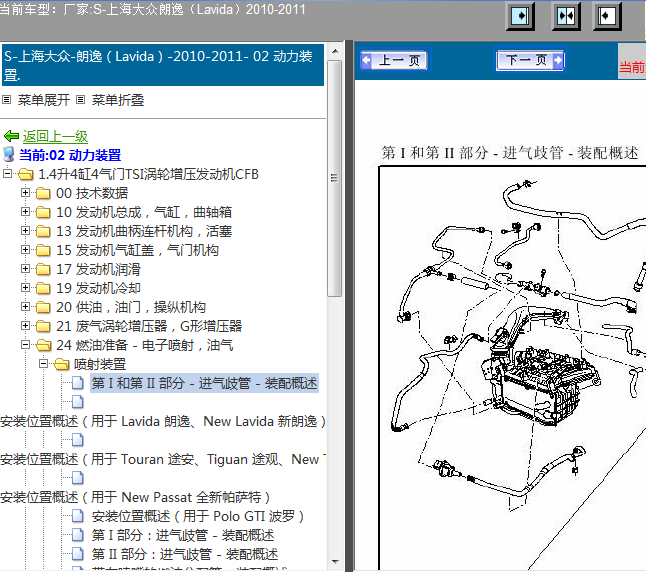Open 安装位置概述（用于 Polo GTI 波罗）
646x572 pixels.
(198, 516)
